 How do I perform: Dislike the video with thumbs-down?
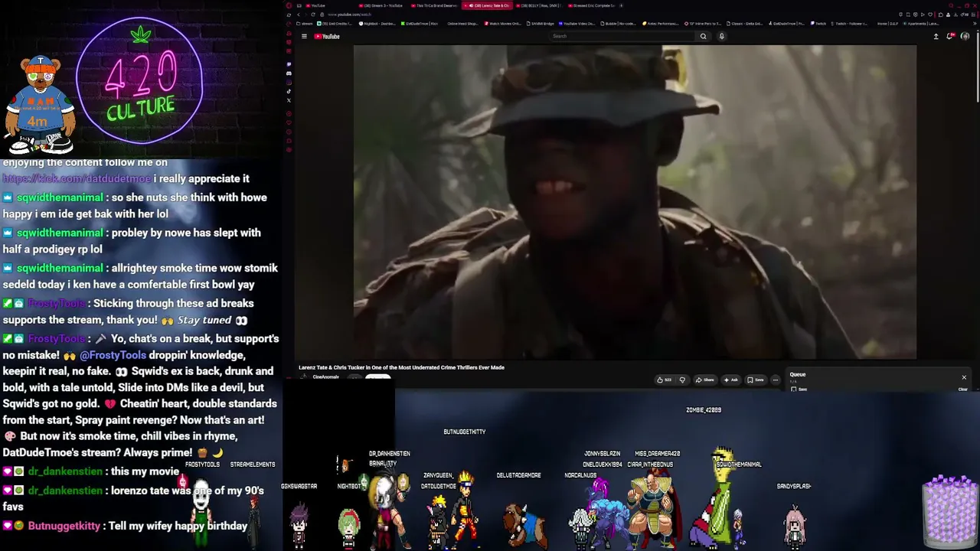(x=682, y=380)
